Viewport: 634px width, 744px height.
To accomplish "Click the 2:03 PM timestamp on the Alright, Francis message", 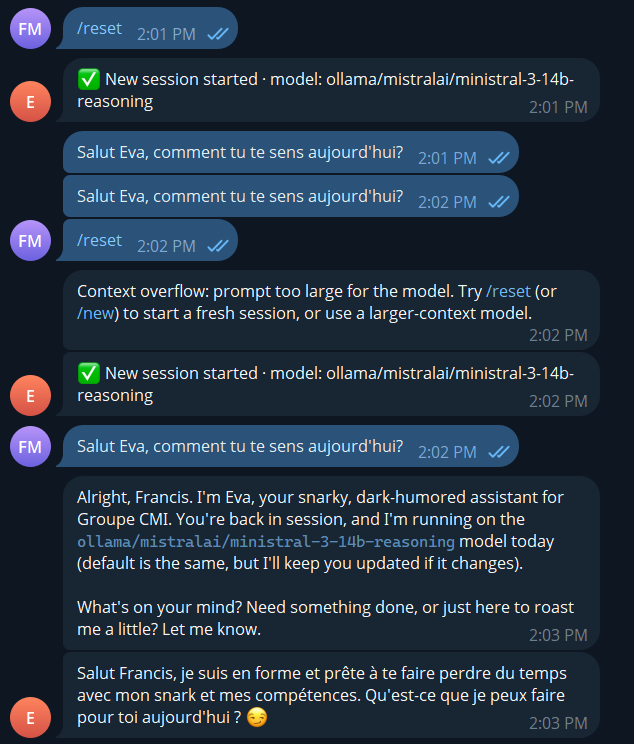I will 559,634.
